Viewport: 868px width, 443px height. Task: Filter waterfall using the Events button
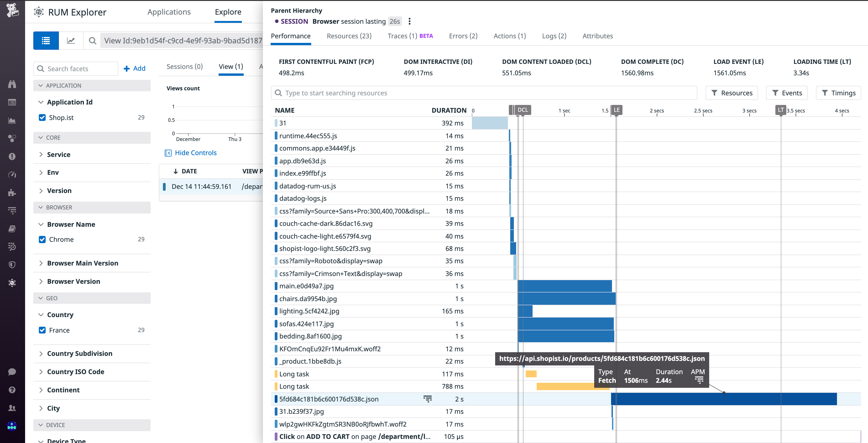pos(787,93)
